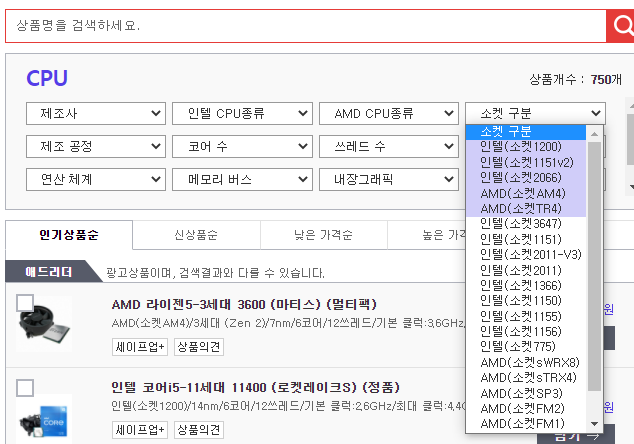Image resolution: width=634 pixels, height=444 pixels.
Task: Select 인텔(소켓1151v2) option
Action: 526,162
